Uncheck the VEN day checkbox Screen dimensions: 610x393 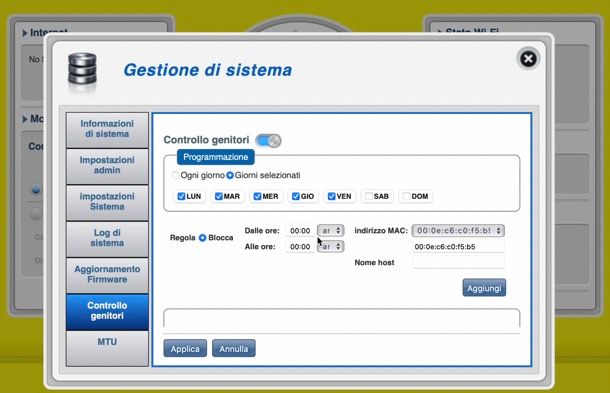coord(331,196)
